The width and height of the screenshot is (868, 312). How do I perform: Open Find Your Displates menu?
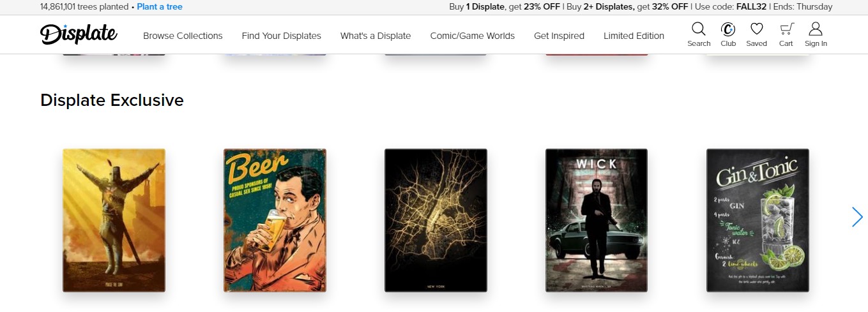(x=282, y=36)
